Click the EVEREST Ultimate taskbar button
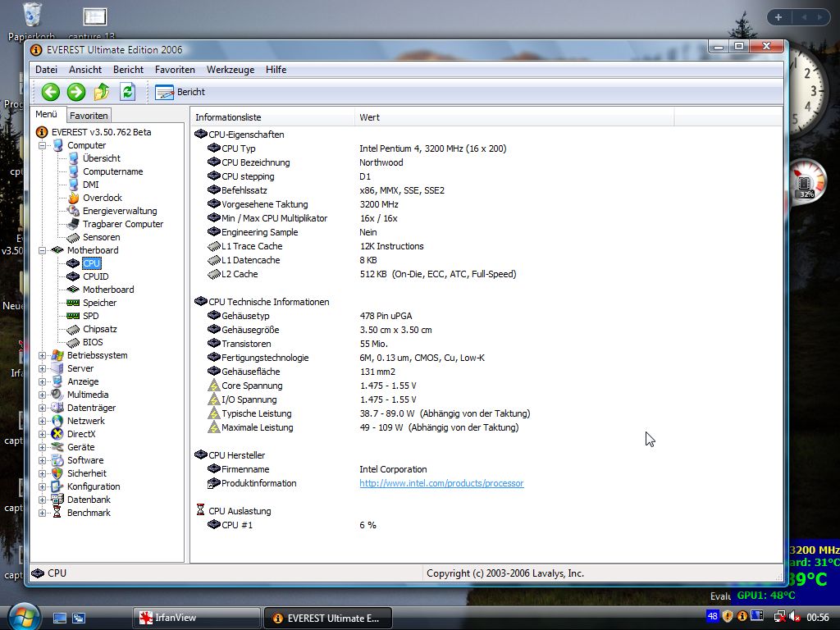840x630 pixels. point(328,619)
